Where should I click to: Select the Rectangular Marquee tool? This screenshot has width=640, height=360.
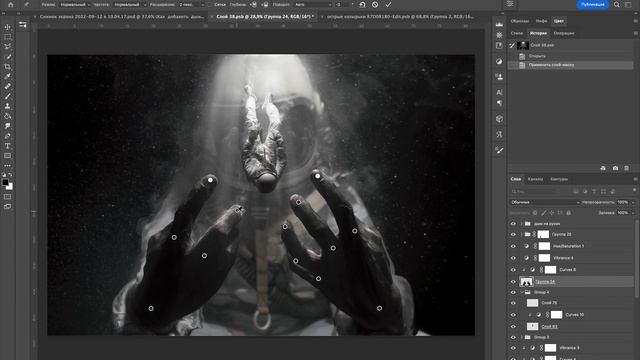tap(7, 37)
